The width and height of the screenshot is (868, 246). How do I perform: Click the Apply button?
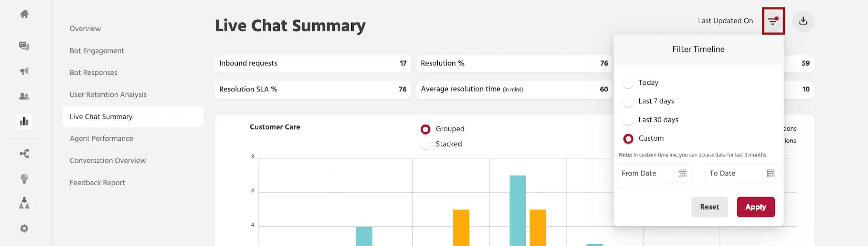pos(755,207)
